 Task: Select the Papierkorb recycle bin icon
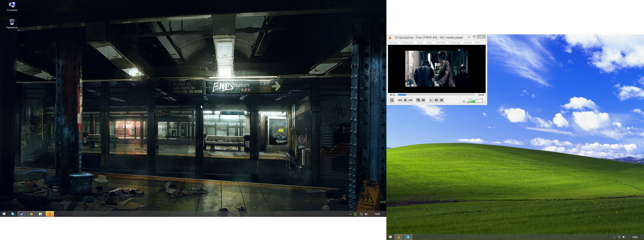pos(12,24)
